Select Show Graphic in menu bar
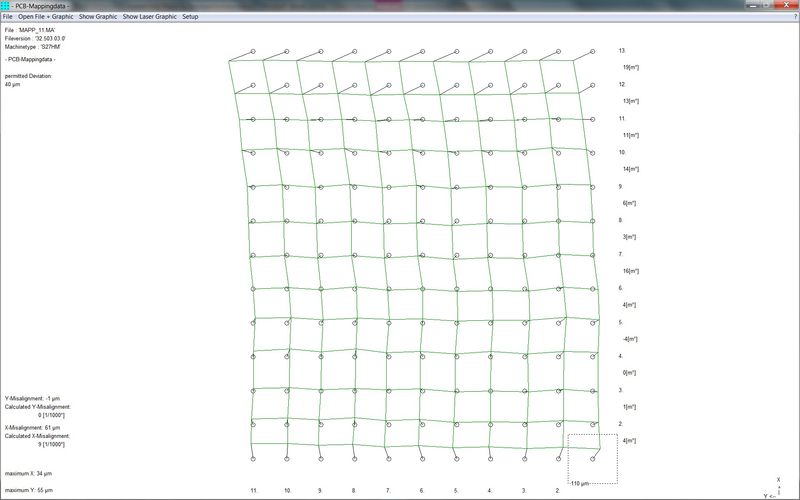 coord(98,17)
